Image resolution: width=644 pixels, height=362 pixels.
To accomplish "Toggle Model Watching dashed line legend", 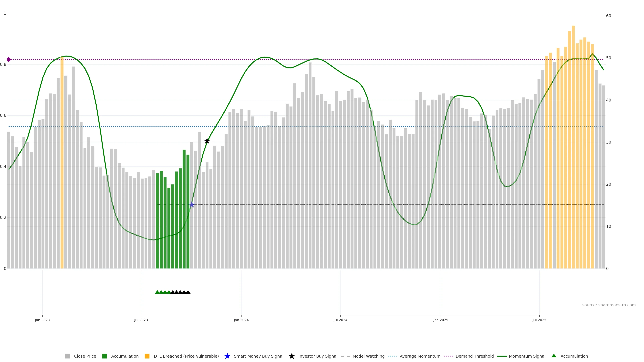I will pos(368,356).
